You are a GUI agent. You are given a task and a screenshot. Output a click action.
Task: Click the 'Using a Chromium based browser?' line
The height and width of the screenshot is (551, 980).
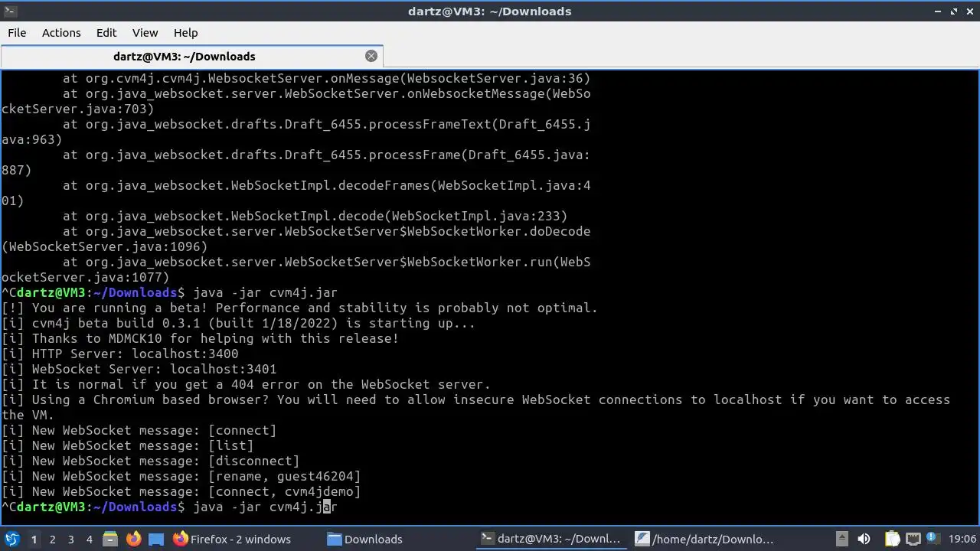click(475, 407)
